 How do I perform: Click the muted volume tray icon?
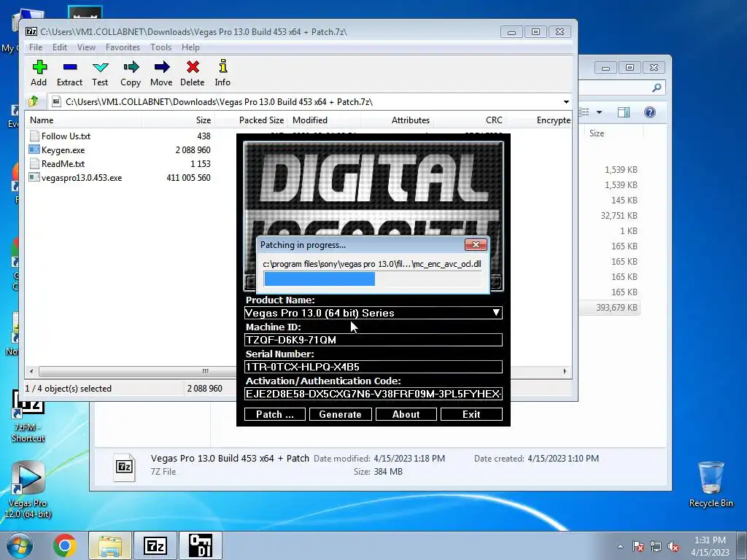(x=673, y=546)
